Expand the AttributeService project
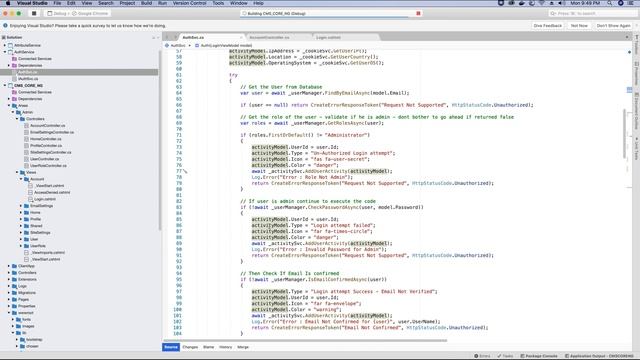This screenshot has height=360, width=640. coord(5,45)
